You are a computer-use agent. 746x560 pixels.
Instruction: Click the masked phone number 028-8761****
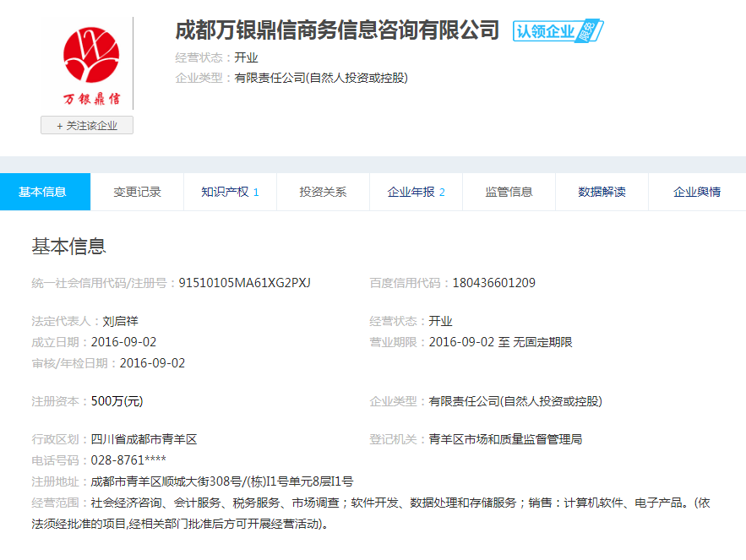click(x=128, y=460)
